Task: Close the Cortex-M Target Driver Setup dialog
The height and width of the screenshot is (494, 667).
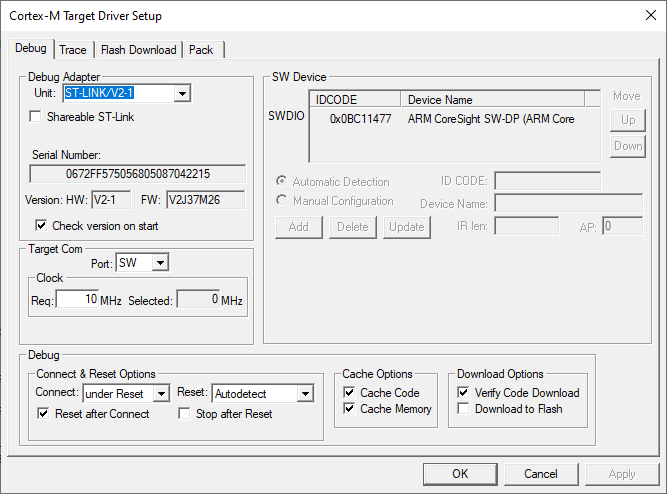Action: tap(650, 15)
